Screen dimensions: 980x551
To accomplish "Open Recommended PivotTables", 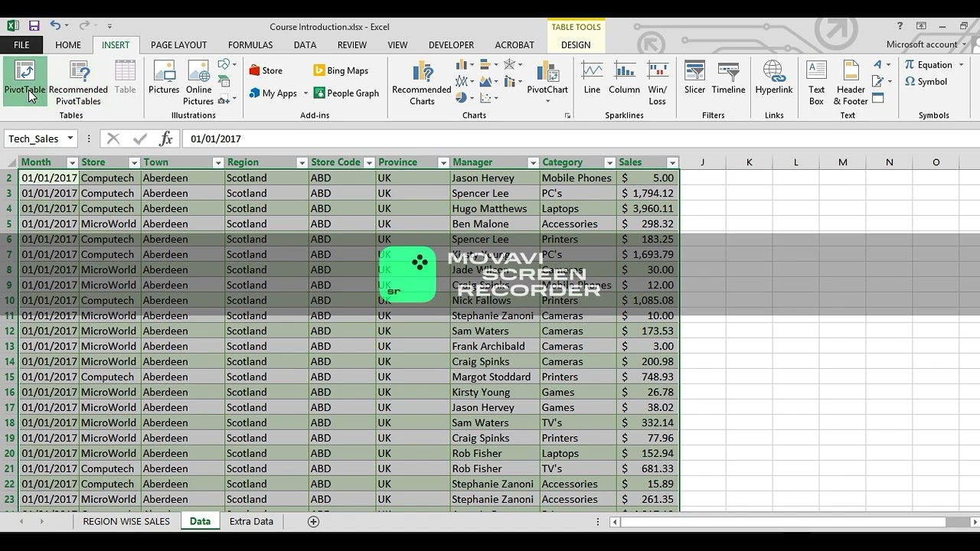I will [78, 82].
